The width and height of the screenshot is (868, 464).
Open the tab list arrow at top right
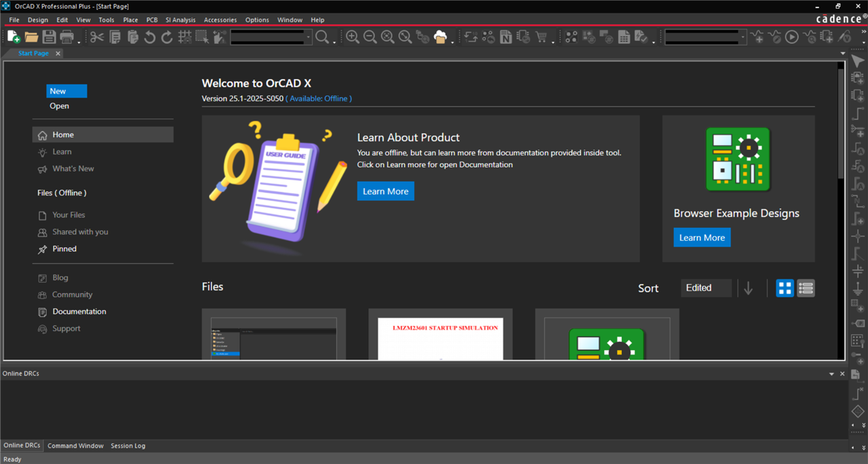(843, 53)
